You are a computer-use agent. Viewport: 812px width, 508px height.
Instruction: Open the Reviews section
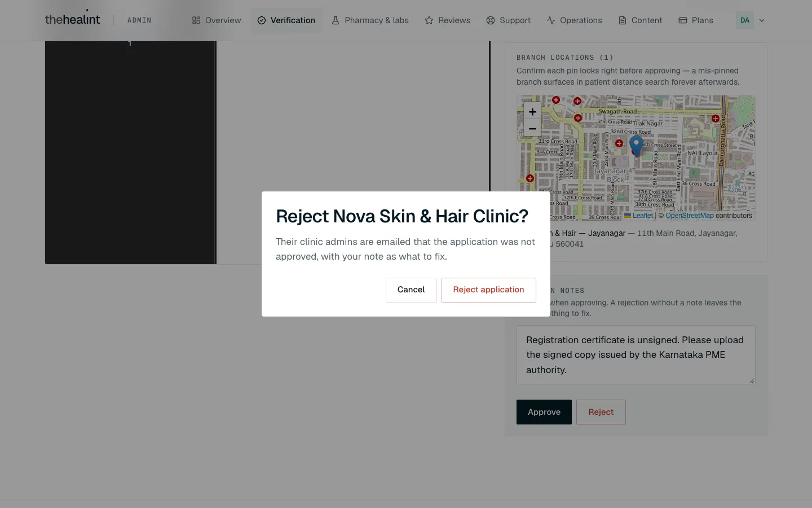coord(448,20)
